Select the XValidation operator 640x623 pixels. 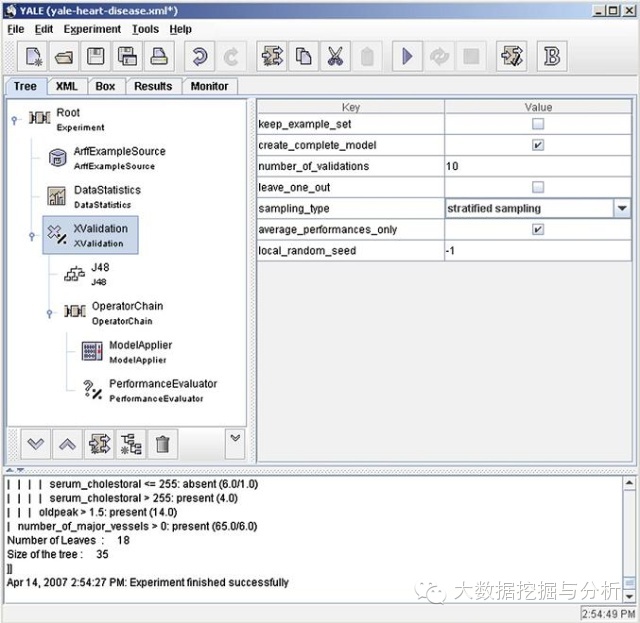91,236
